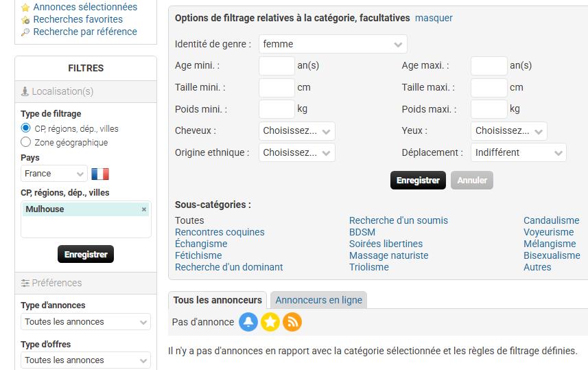The width and height of the screenshot is (588, 370).
Task: Open Mélangisme sub-category
Action: [x=550, y=244]
